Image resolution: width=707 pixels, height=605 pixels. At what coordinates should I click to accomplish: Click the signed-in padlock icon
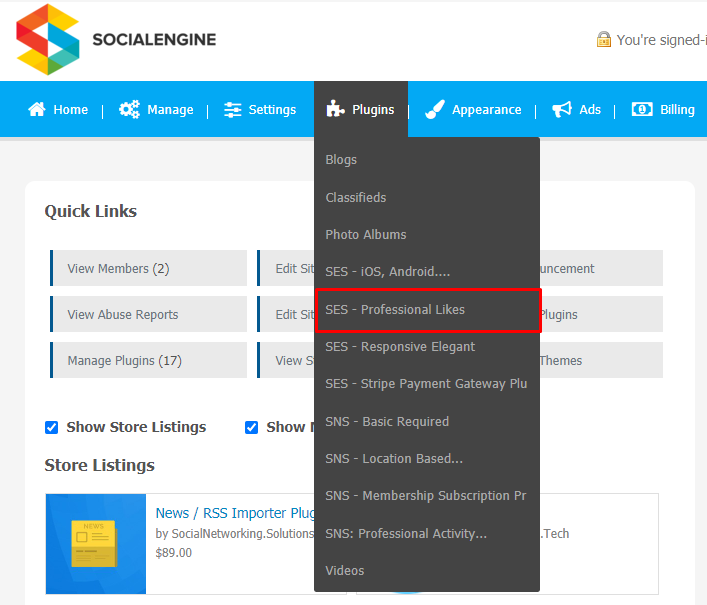[604, 40]
